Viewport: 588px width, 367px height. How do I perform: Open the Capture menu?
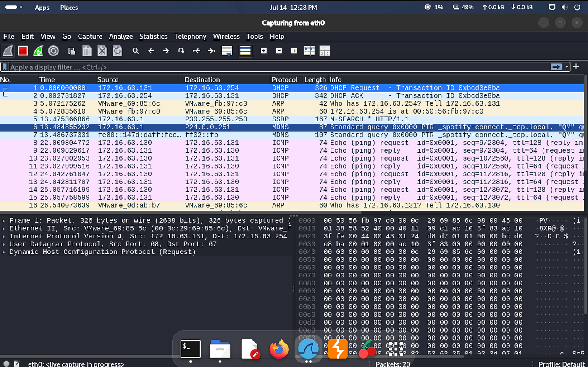point(90,37)
